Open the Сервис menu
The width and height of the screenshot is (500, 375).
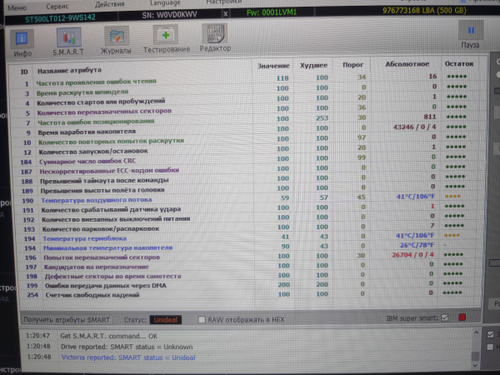[x=57, y=6]
